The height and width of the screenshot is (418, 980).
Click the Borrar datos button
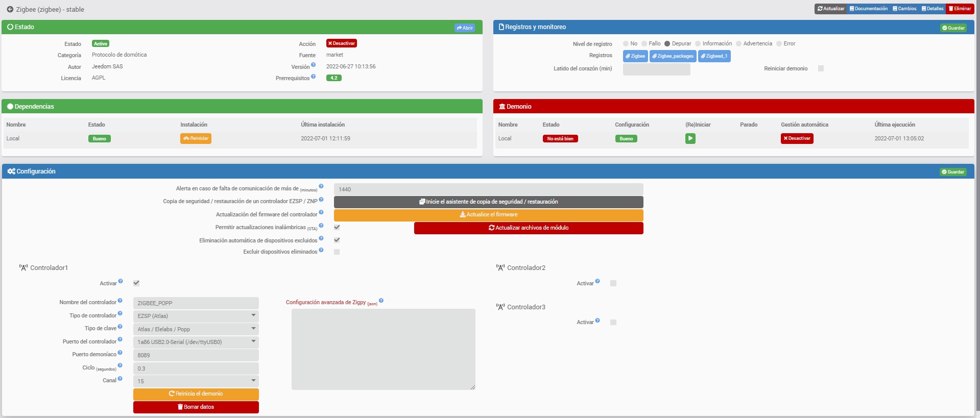point(196,407)
